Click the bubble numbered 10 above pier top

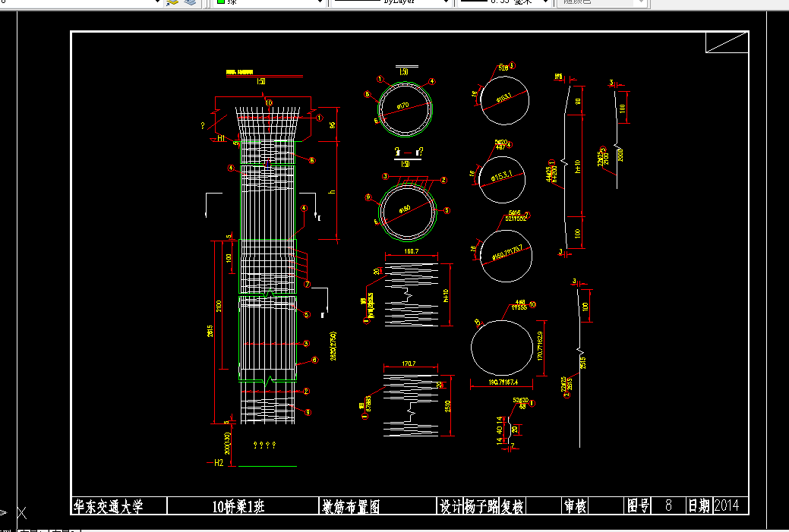click(269, 103)
